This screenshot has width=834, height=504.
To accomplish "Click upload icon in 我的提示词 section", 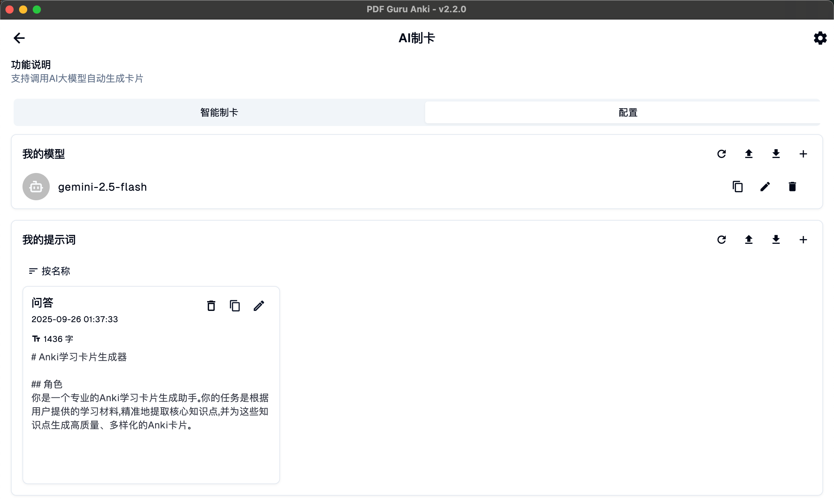I will 748,240.
